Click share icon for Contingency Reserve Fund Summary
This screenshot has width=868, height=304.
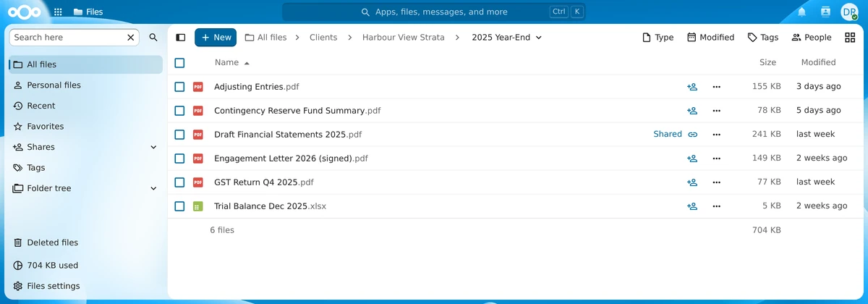coord(692,110)
